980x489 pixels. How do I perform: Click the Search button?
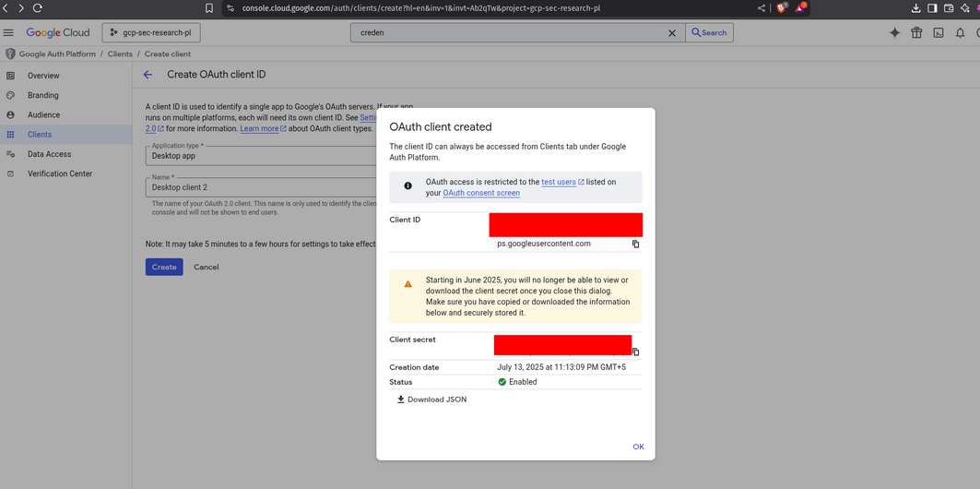709,32
